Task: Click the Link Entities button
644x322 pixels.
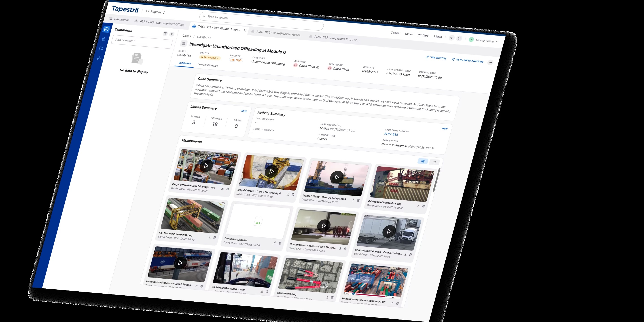Action: coord(436,57)
